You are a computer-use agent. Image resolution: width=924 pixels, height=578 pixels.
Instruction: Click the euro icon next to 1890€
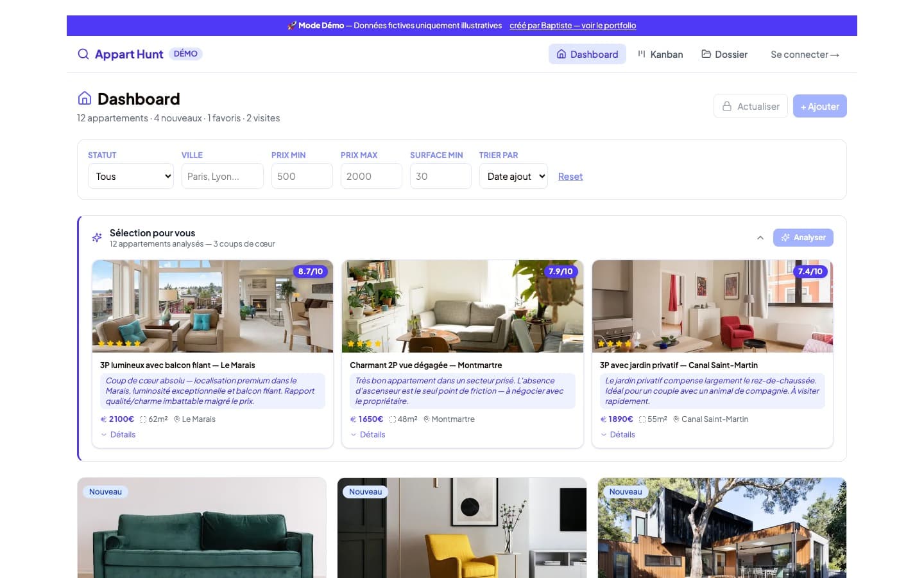point(603,419)
